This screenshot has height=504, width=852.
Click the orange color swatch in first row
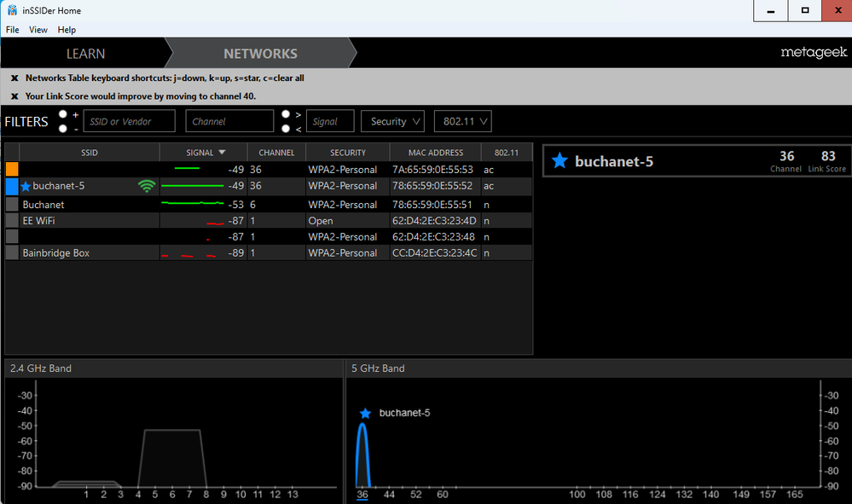pyautogui.click(x=12, y=170)
